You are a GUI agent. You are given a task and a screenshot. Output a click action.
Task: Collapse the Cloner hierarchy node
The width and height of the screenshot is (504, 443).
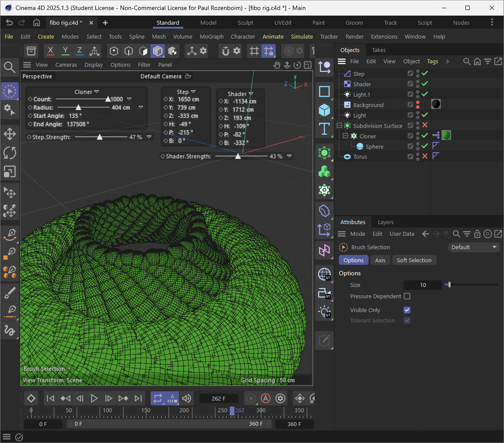[345, 136]
